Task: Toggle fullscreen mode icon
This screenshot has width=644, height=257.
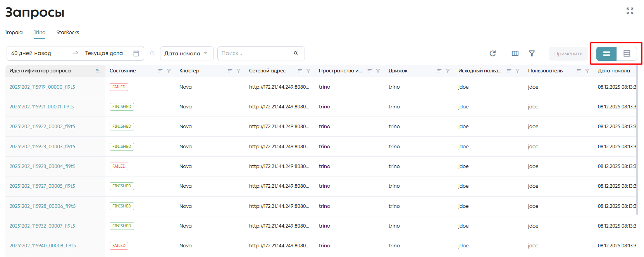Action: (x=630, y=11)
